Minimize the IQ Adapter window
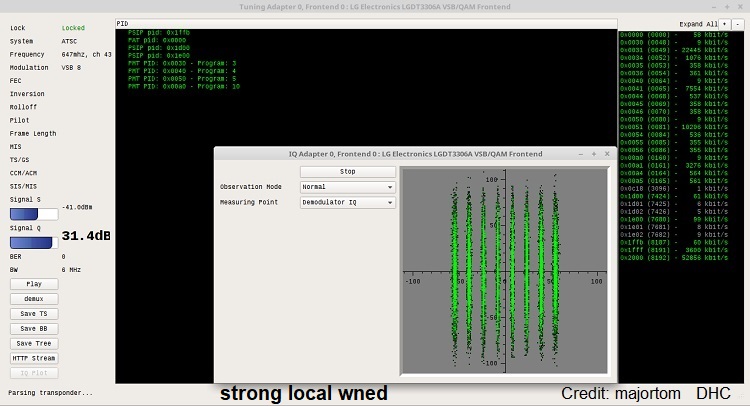 (x=581, y=154)
